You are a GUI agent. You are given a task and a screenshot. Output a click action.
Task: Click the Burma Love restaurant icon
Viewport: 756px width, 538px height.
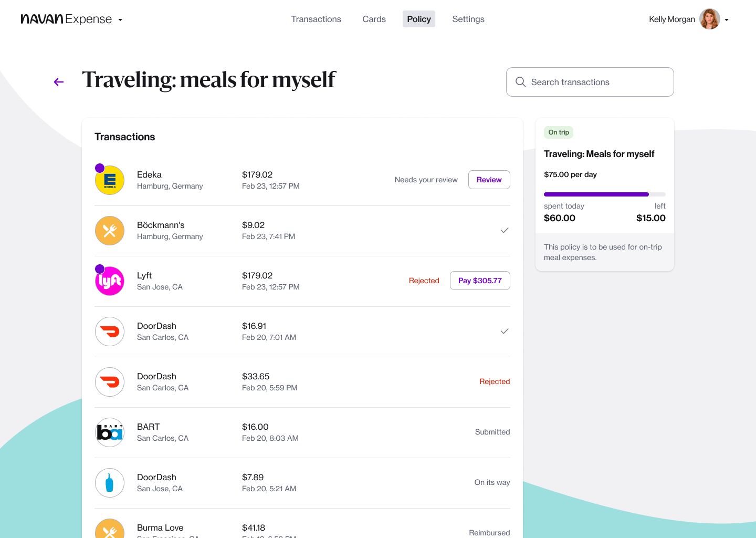(x=110, y=529)
